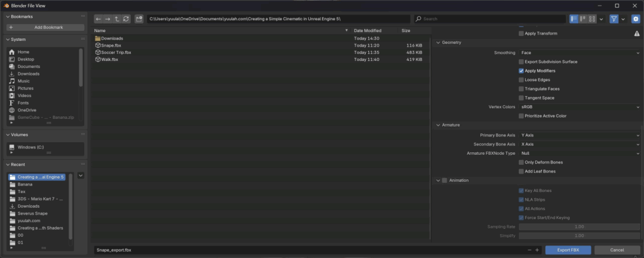
Task: Open the Smoothing dropdown
Action: (579, 53)
